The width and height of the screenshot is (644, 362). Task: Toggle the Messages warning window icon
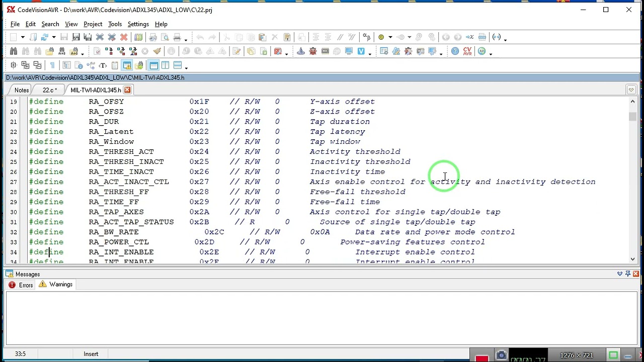(127, 65)
